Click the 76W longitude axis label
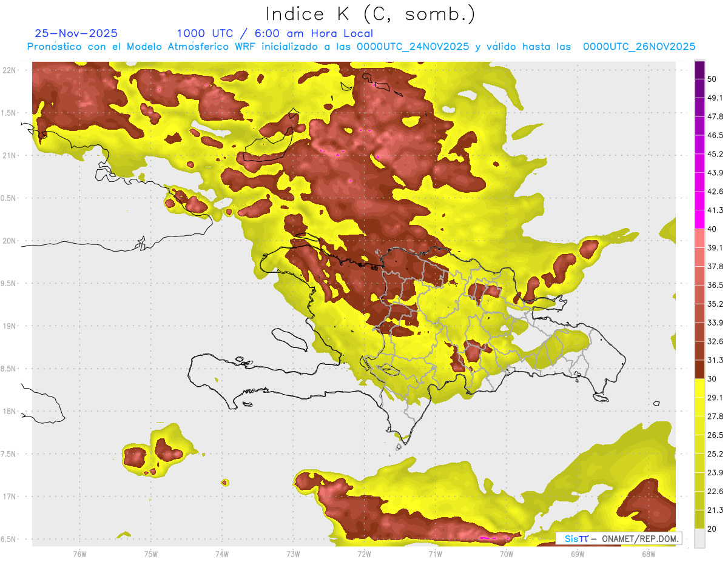The image size is (728, 562). click(79, 553)
